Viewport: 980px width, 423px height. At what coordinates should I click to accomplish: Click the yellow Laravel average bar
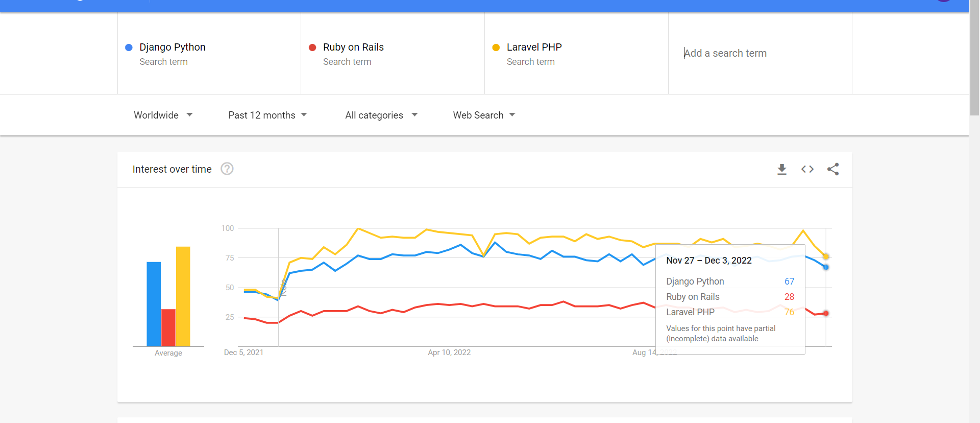(183, 296)
